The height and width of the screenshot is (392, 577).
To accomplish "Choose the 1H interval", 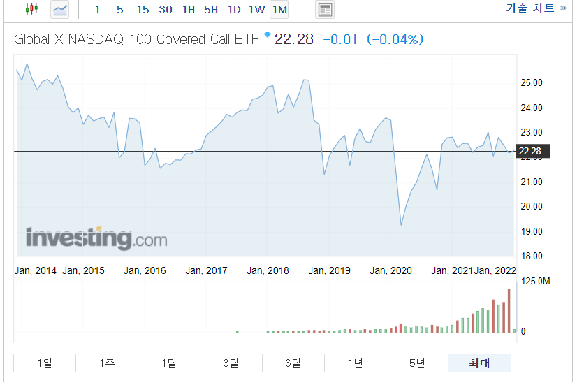I will [189, 10].
